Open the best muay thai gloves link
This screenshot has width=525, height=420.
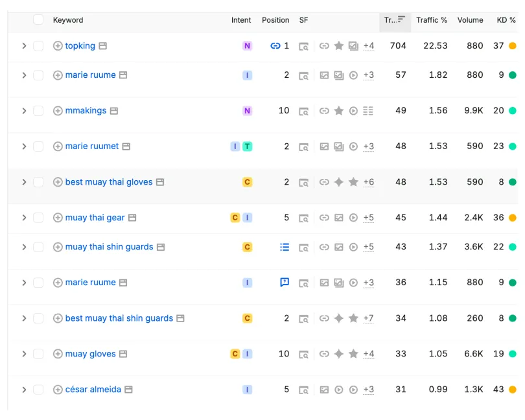(x=109, y=182)
